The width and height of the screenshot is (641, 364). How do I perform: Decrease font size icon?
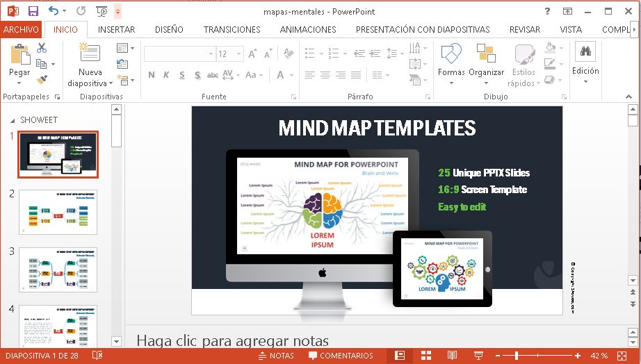coord(268,54)
